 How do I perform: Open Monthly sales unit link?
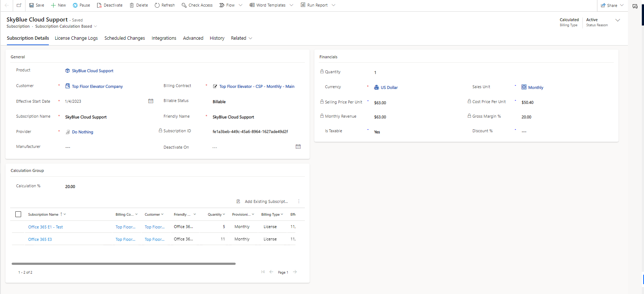tap(535, 87)
